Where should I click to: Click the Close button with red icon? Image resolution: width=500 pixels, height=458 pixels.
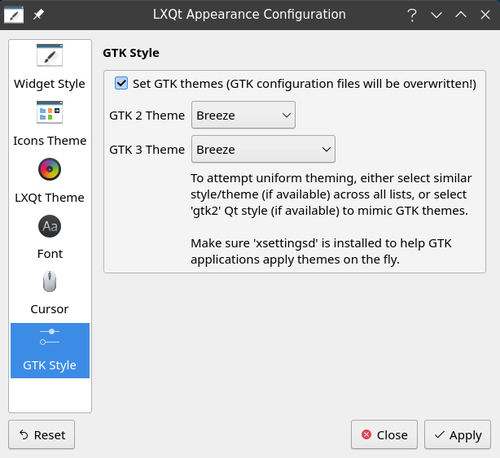384,435
